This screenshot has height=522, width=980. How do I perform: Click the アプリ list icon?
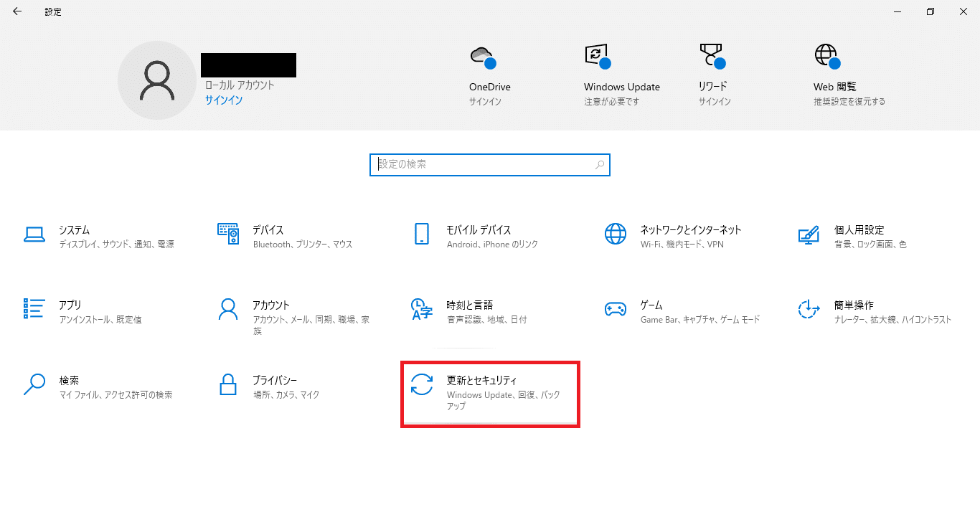(x=34, y=309)
